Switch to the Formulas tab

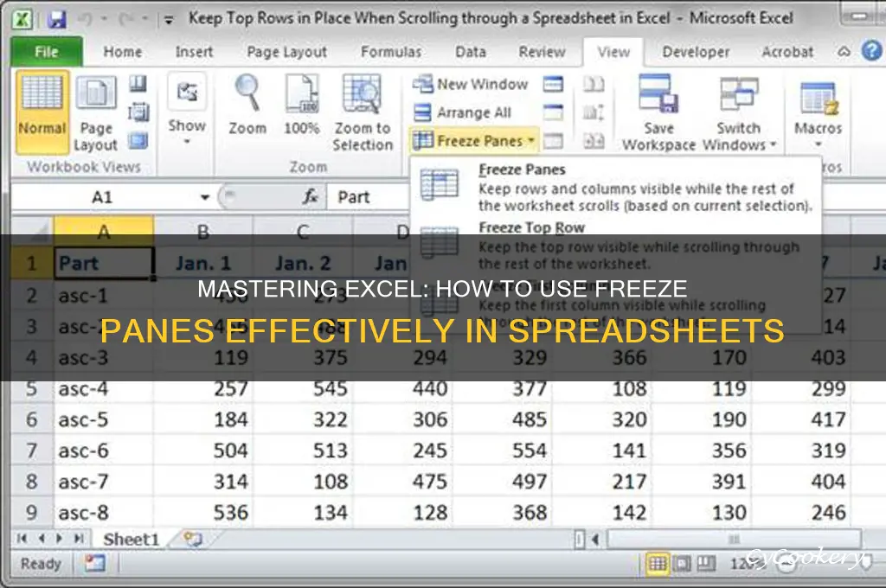pyautogui.click(x=391, y=52)
